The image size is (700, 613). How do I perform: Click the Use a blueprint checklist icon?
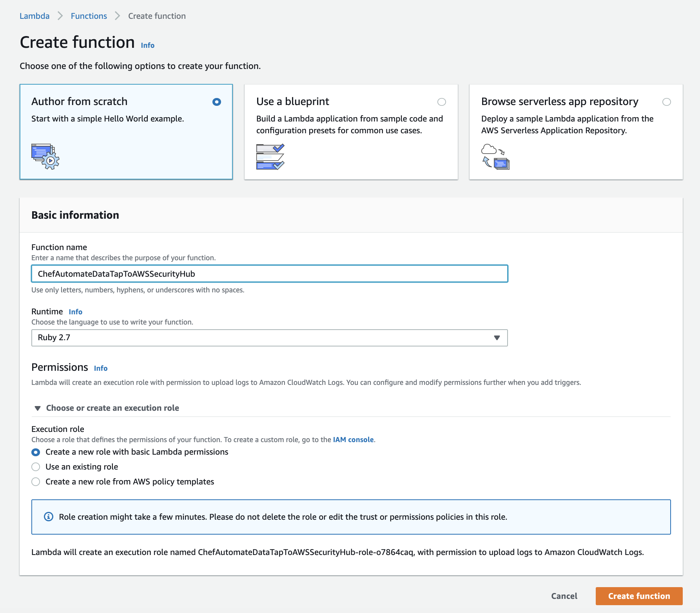click(270, 156)
